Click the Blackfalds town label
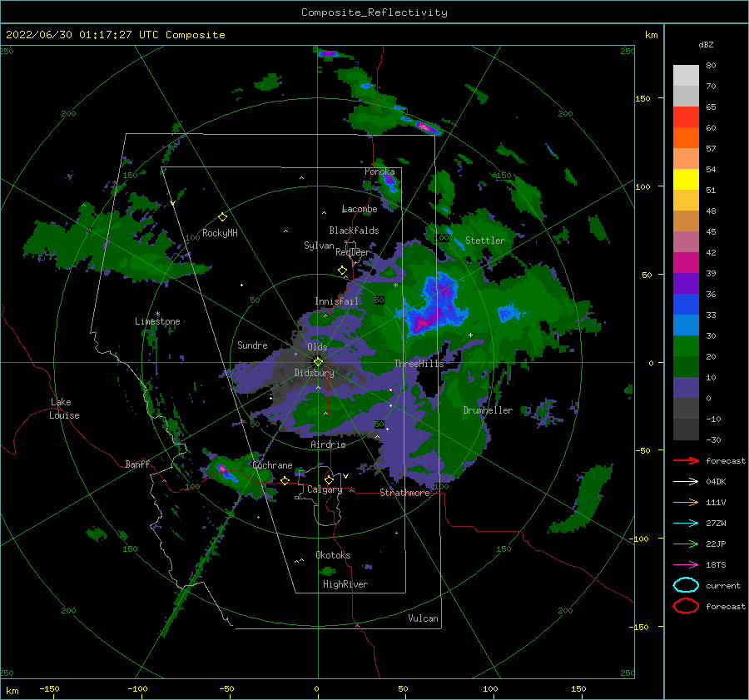749x700 pixels. 354,231
